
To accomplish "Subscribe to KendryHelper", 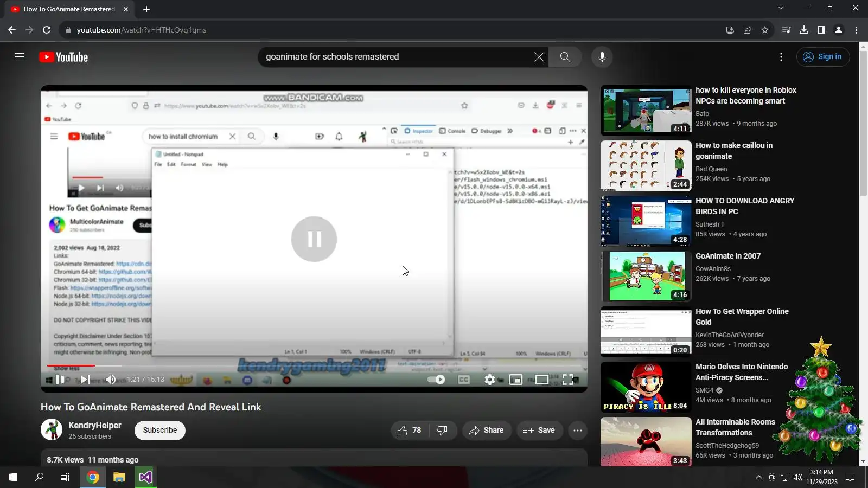I will 160,431.
